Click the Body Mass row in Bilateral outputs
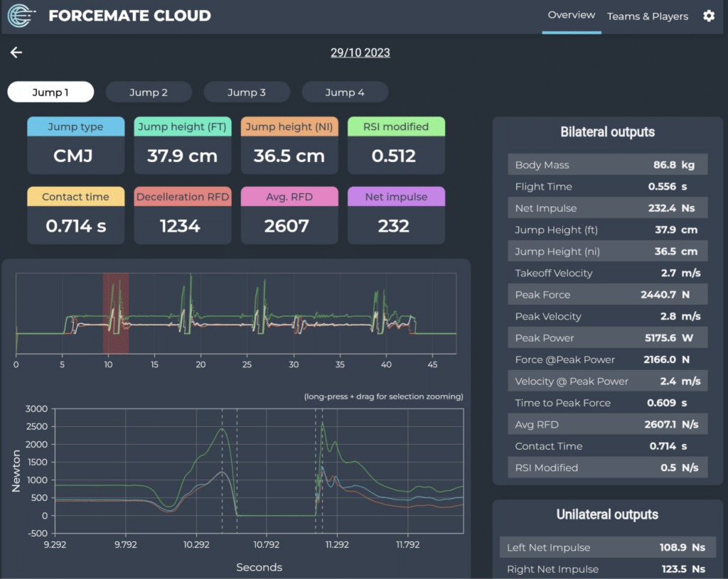728x579 pixels. [x=607, y=164]
